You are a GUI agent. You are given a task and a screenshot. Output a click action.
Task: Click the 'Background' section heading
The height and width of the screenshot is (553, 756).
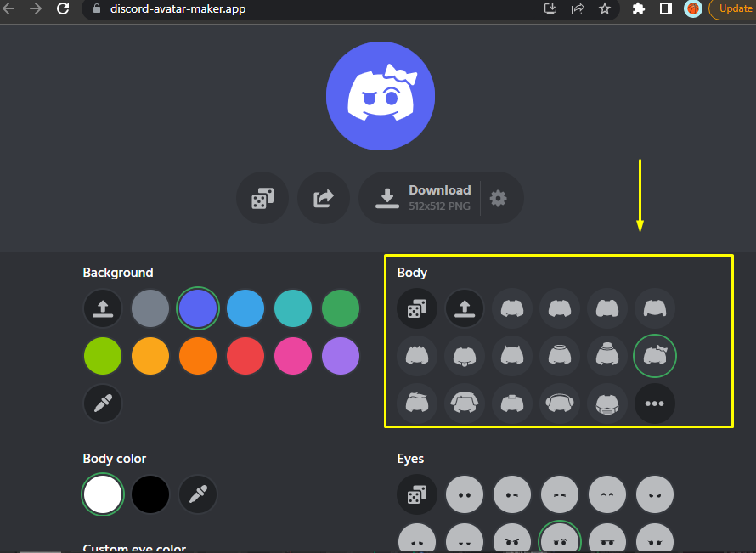[x=118, y=273]
